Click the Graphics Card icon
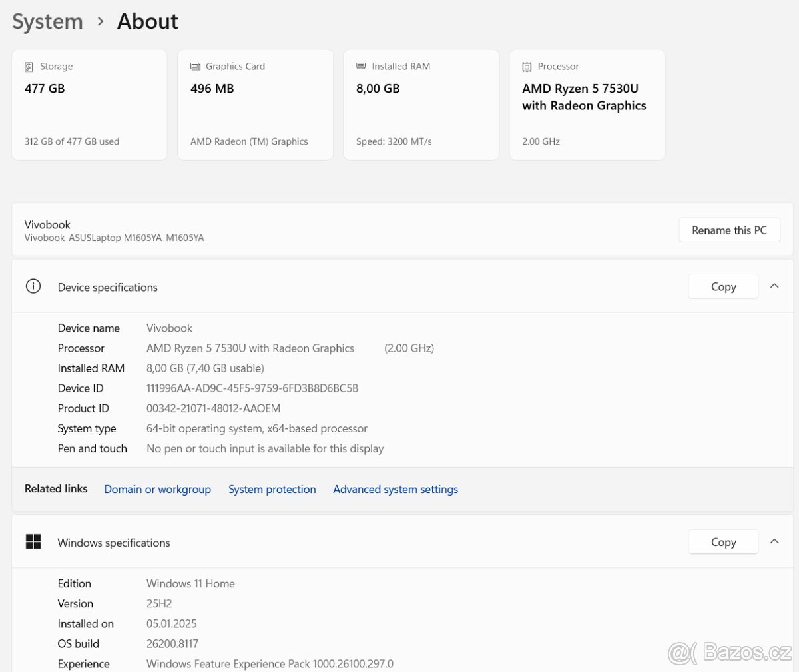The width and height of the screenshot is (799, 672). coord(195,67)
